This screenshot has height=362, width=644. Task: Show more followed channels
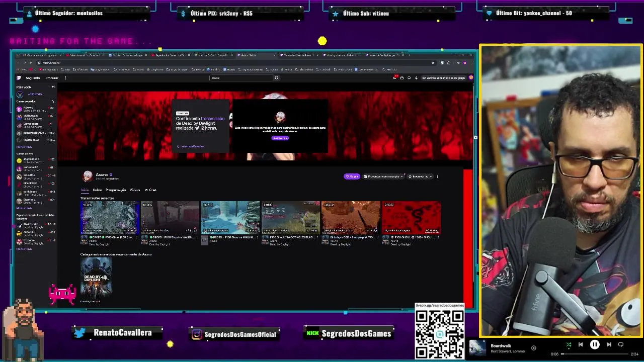pos(24,146)
